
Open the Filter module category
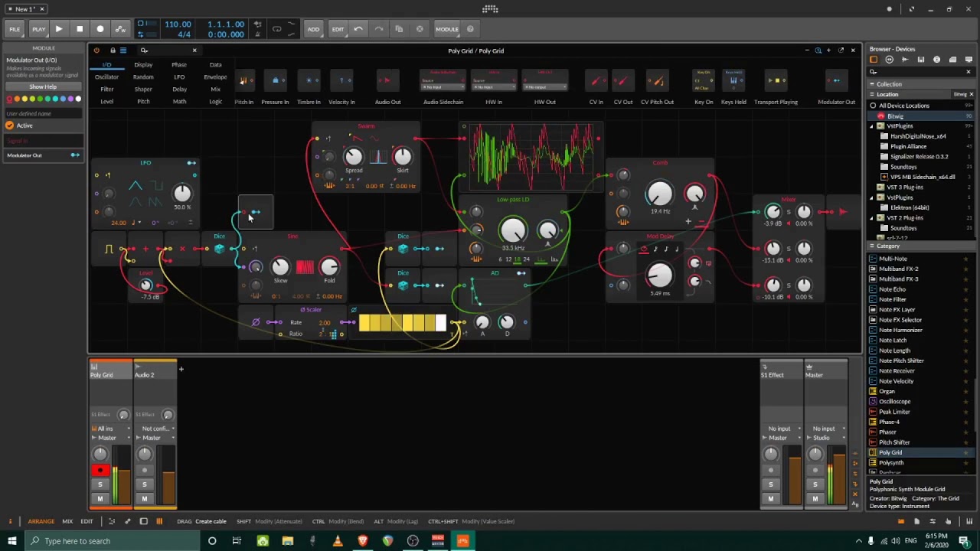pyautogui.click(x=107, y=90)
